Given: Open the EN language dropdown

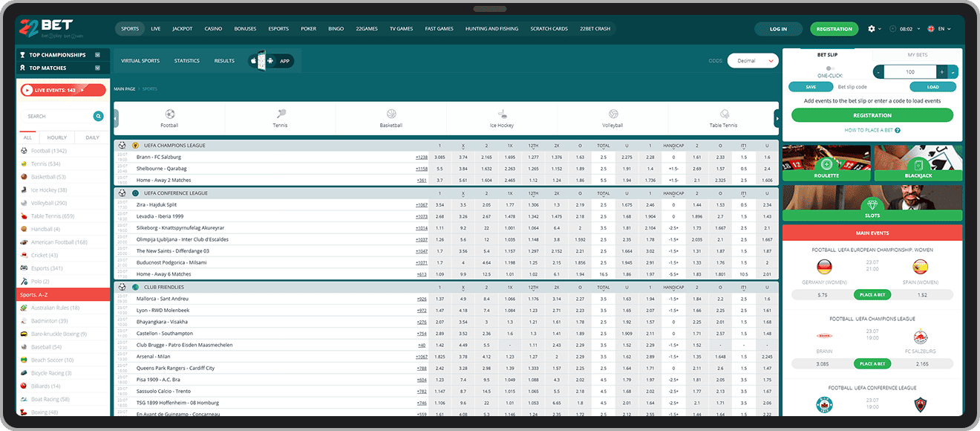Looking at the screenshot, I should point(945,29).
